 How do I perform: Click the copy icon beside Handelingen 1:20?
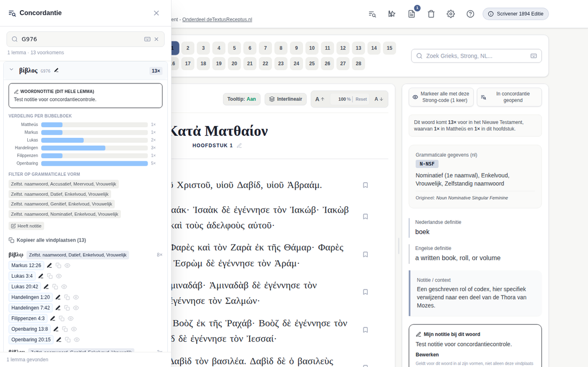(67, 297)
